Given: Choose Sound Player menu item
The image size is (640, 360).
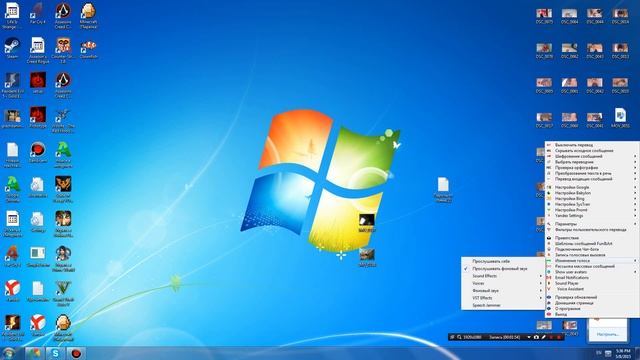Looking at the screenshot, I should 592,283.
